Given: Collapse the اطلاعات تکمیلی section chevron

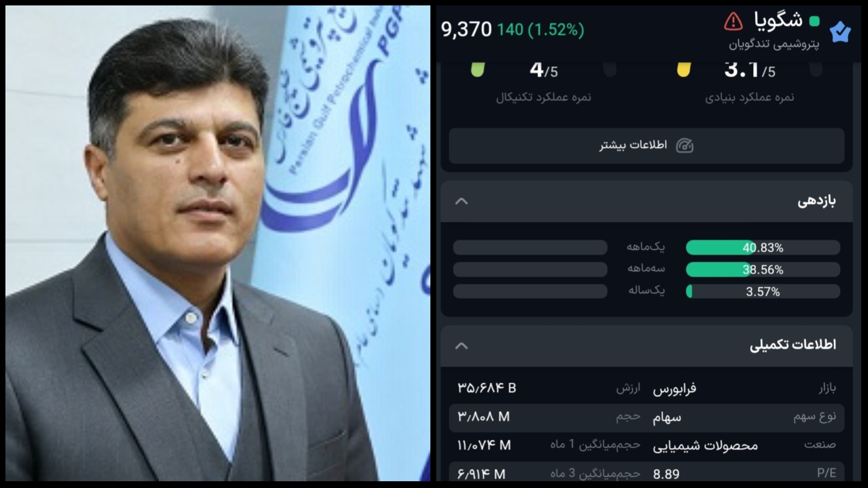Looking at the screenshot, I should [x=461, y=346].
